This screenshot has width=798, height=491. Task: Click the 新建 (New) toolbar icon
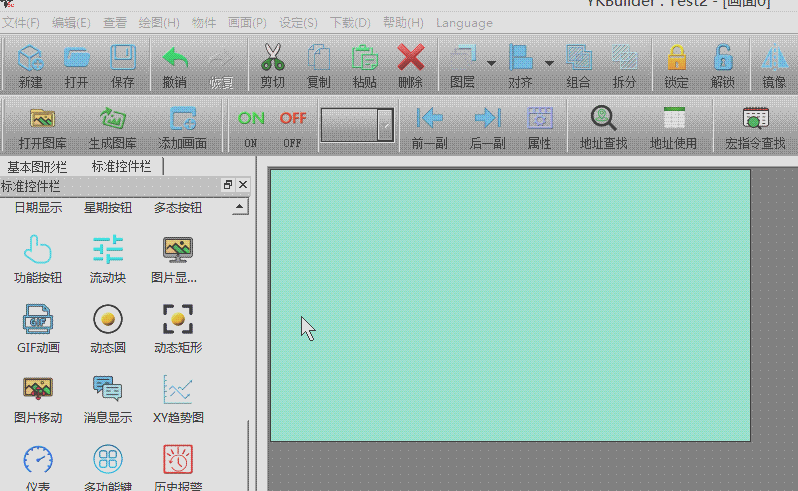point(30,60)
